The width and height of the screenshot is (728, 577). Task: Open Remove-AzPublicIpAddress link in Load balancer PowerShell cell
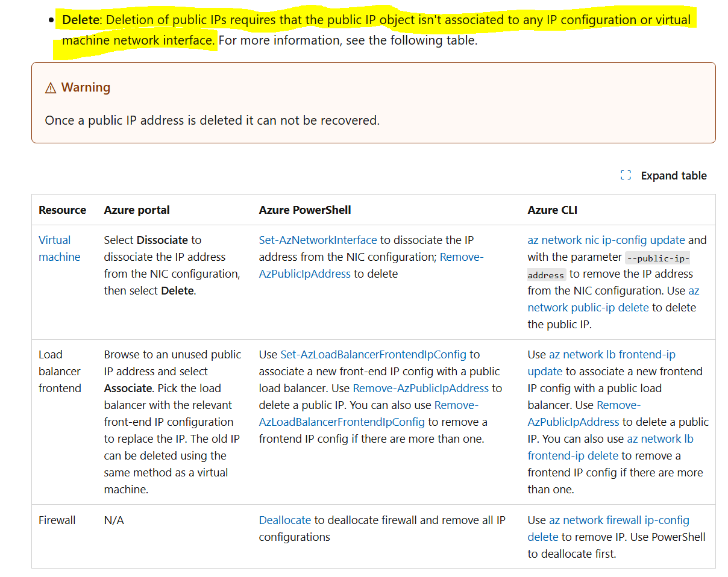point(421,388)
